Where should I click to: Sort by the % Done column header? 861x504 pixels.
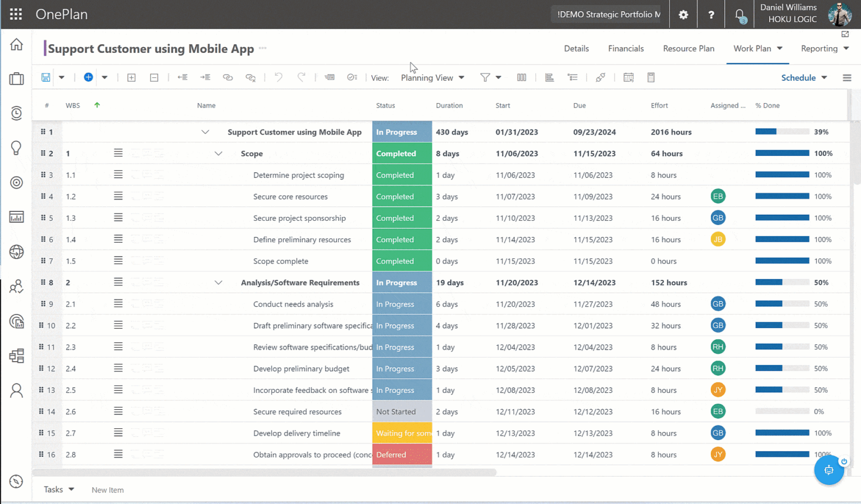tap(767, 105)
